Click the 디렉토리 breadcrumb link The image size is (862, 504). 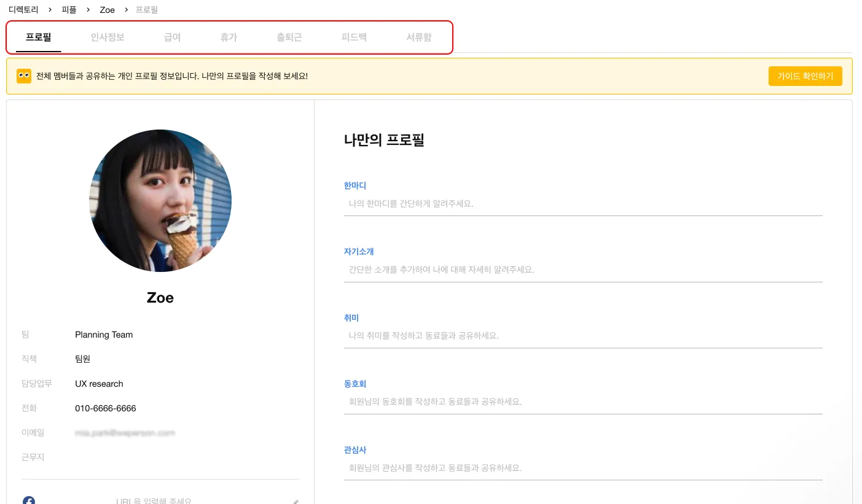[23, 10]
